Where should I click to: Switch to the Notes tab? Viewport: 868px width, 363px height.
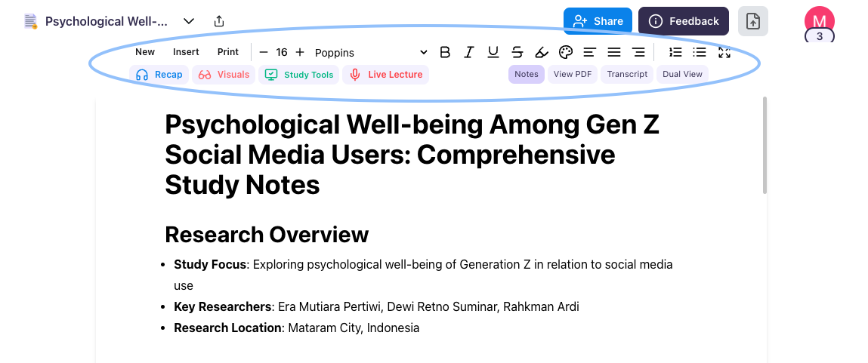coord(527,74)
